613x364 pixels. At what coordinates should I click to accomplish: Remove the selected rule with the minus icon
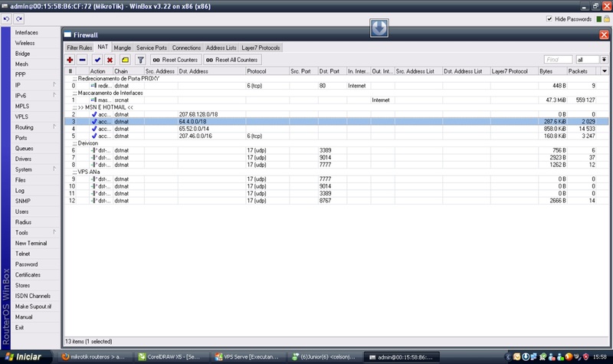(x=83, y=60)
